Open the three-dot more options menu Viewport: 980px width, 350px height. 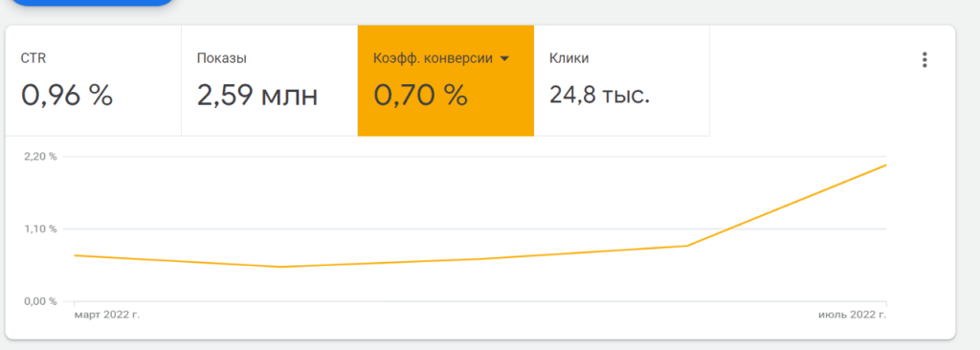[x=924, y=60]
